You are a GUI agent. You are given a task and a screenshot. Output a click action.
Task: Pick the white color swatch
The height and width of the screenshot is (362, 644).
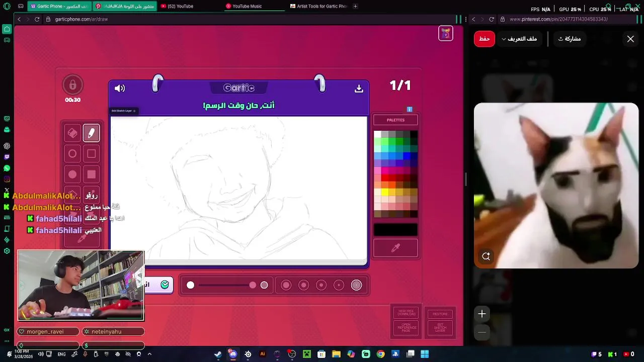pyautogui.click(x=377, y=135)
